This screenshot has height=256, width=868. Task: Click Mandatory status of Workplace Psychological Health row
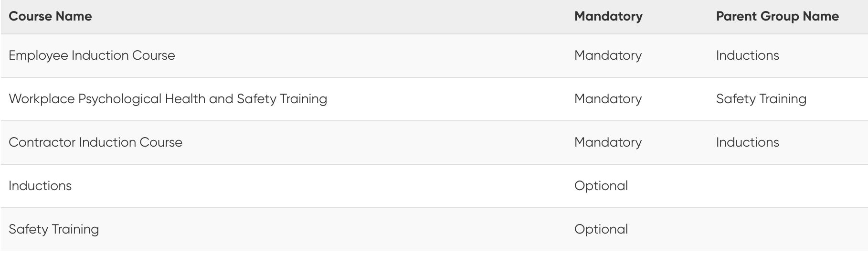tap(608, 99)
